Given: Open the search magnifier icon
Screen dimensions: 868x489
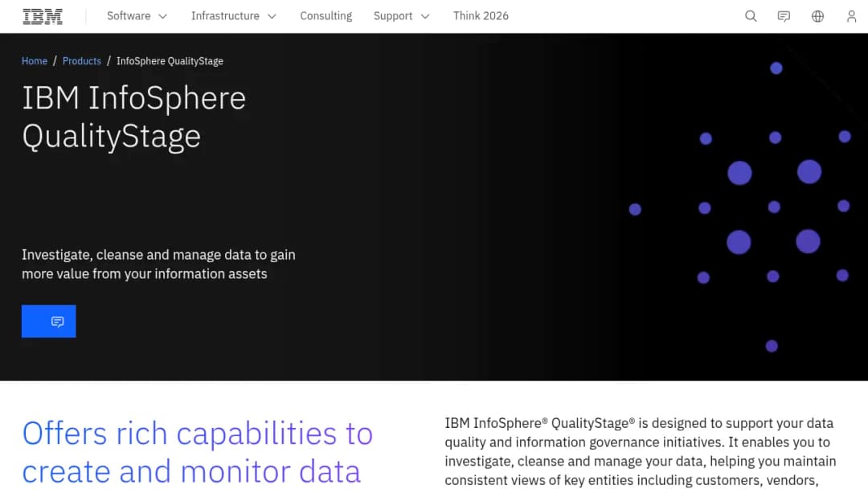Looking at the screenshot, I should pyautogui.click(x=751, y=16).
